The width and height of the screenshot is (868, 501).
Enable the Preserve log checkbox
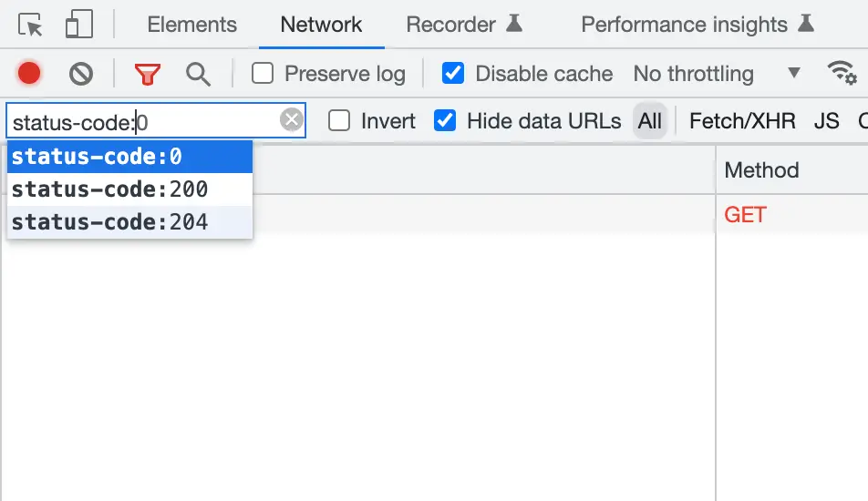[263, 74]
